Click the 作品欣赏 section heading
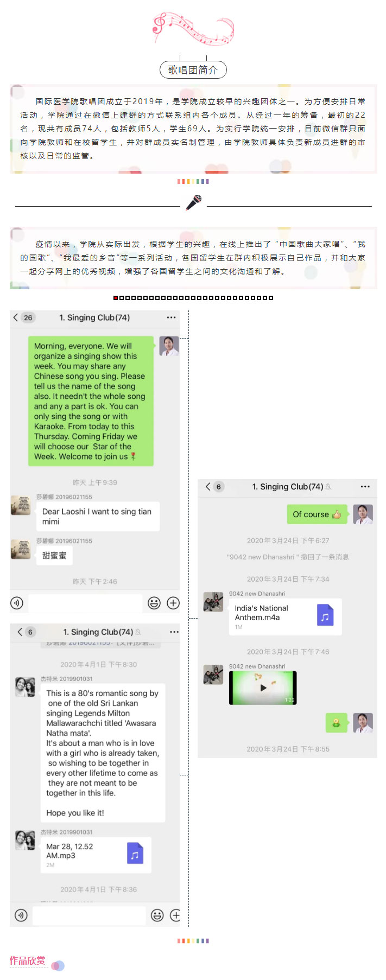The image size is (386, 980). pos(27,960)
